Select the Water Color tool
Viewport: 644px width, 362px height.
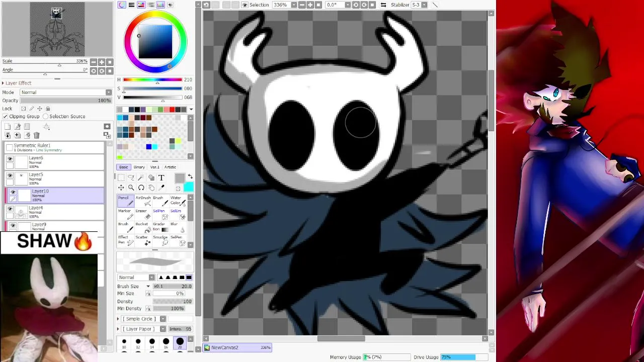[x=178, y=201]
